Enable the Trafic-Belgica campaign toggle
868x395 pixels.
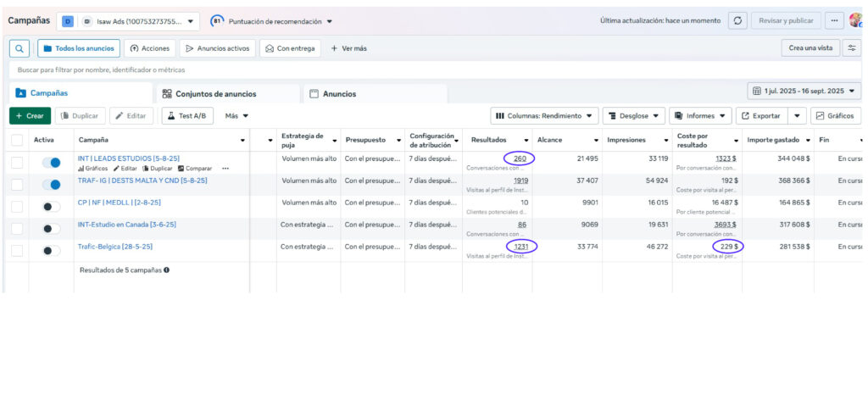click(x=52, y=250)
